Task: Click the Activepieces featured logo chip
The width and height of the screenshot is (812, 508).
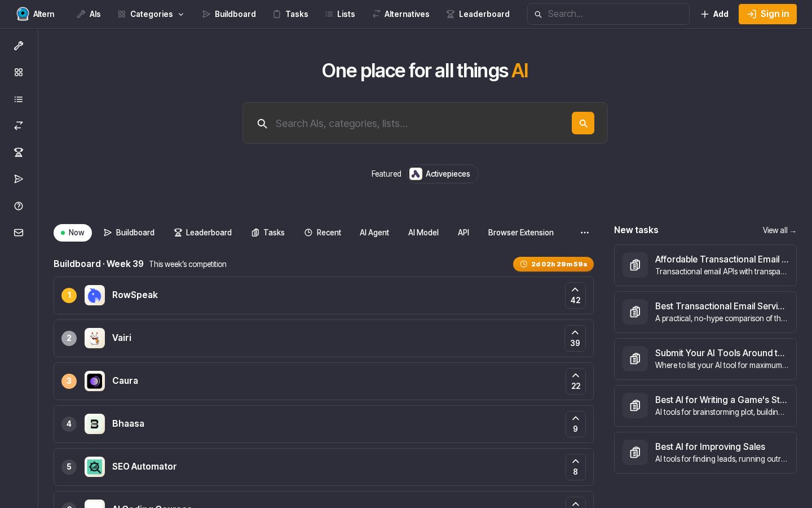Action: [442, 174]
